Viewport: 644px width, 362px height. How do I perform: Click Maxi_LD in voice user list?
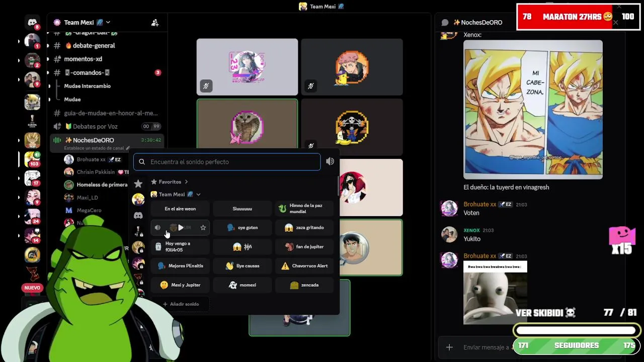coord(87,198)
